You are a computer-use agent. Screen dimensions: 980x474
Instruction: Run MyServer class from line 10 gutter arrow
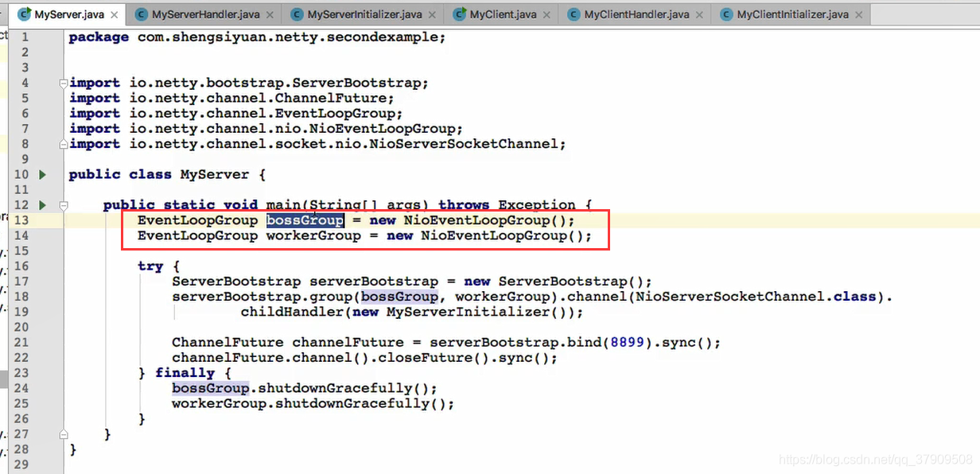[x=43, y=174]
